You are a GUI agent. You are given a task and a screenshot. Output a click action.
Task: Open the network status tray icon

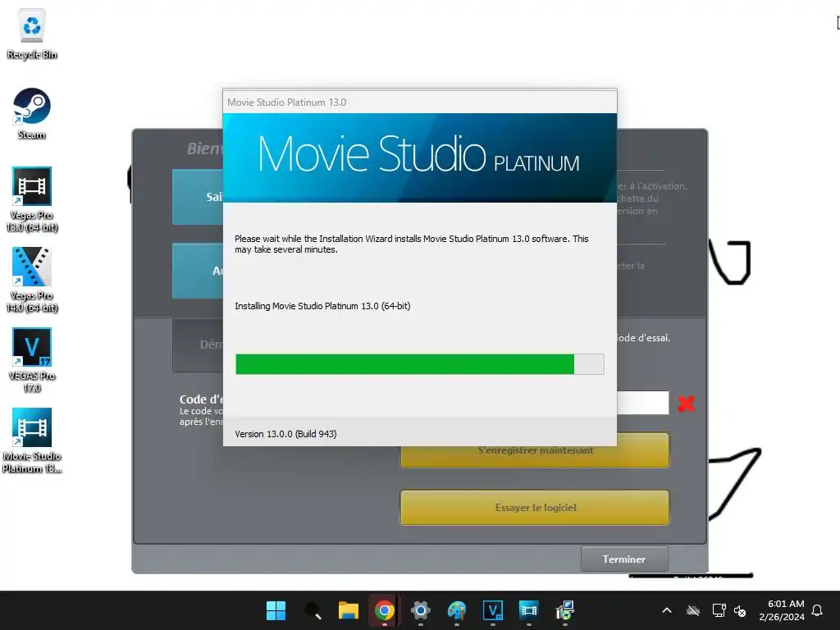click(719, 610)
